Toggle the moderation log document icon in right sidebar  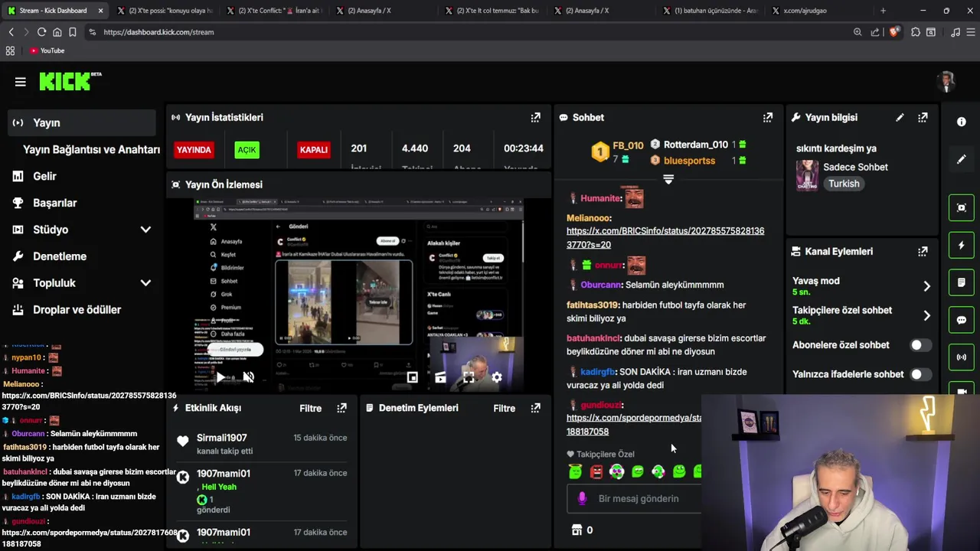pos(962,282)
